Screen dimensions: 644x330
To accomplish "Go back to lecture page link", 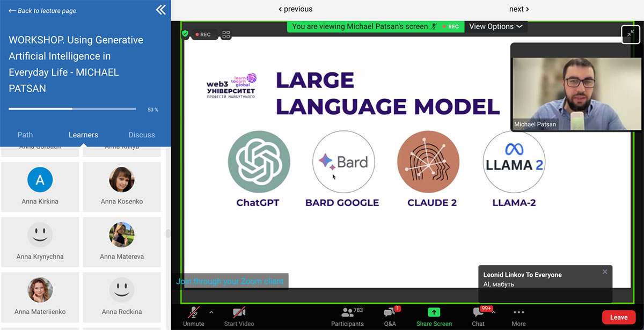I will [x=43, y=11].
